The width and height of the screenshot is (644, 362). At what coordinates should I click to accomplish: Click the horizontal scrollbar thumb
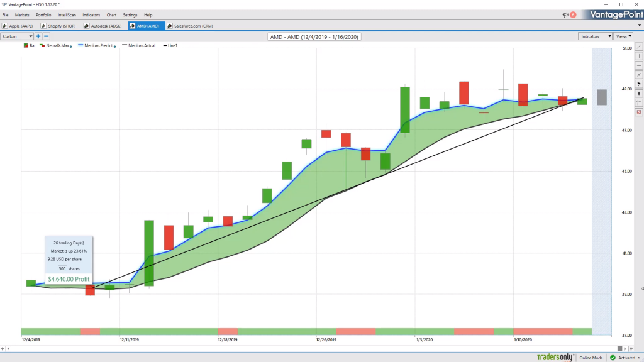(619, 349)
